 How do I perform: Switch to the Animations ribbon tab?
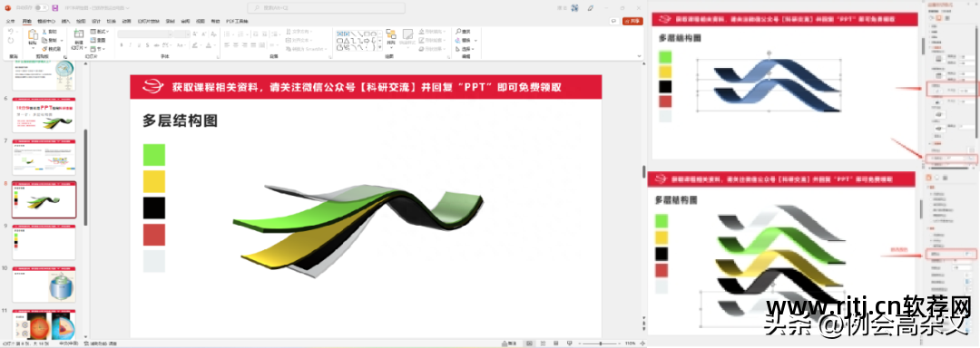pos(126,21)
